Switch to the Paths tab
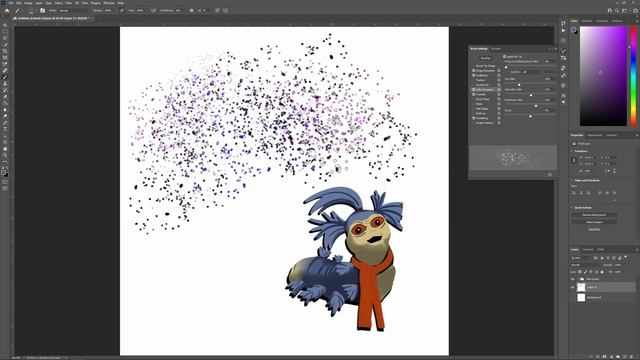640x360 pixels. tap(601, 249)
